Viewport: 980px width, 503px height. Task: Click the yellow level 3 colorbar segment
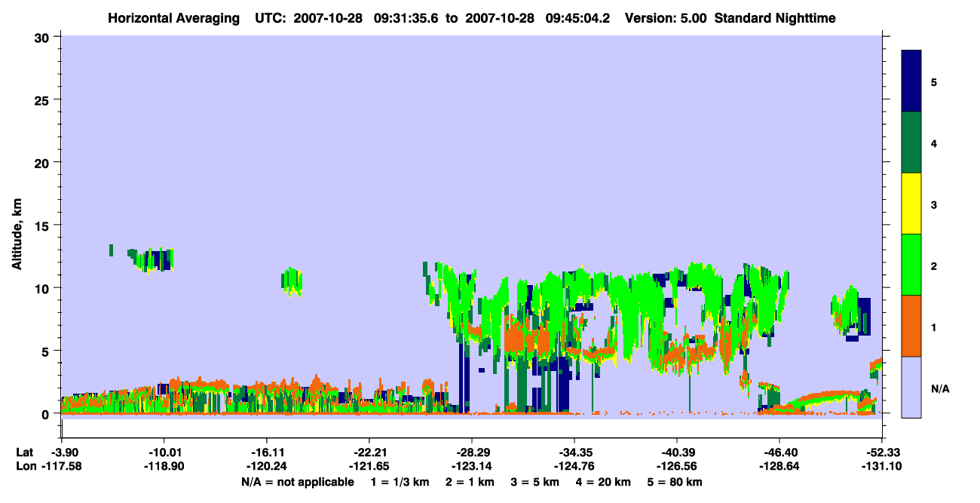coord(911,204)
